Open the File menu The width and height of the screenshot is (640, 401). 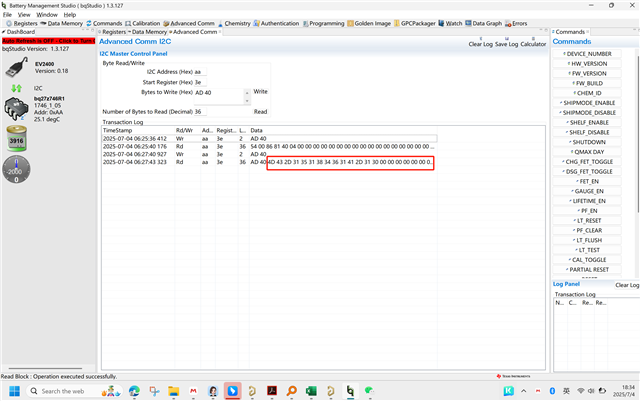pos(7,15)
